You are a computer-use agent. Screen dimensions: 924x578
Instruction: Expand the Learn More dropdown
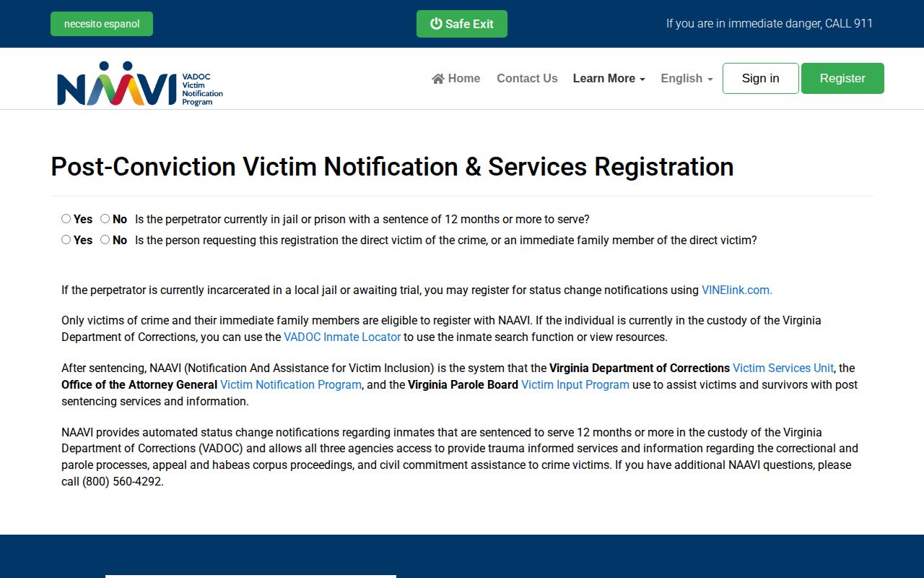pyautogui.click(x=609, y=78)
